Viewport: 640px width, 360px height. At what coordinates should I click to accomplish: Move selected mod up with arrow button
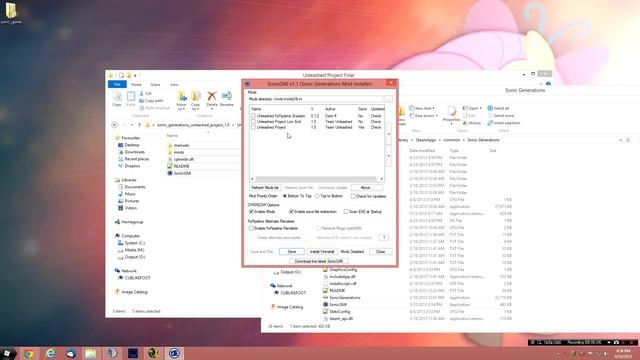pyautogui.click(x=389, y=134)
